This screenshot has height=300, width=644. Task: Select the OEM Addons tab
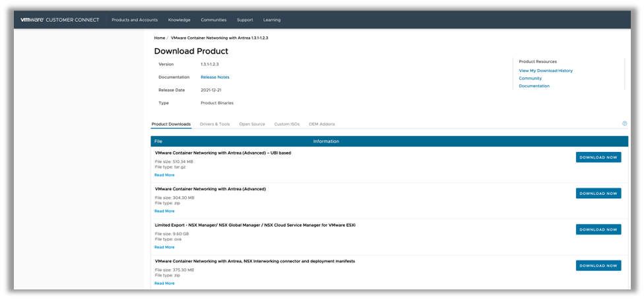322,124
